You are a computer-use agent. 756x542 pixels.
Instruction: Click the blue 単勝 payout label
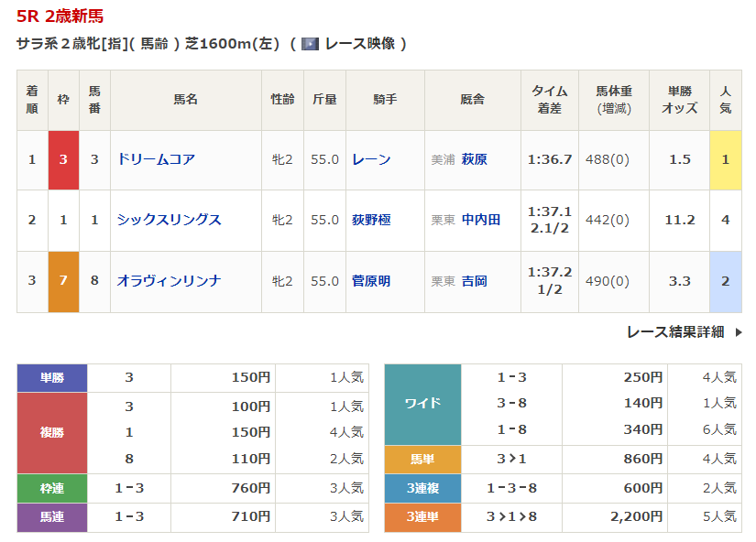coord(51,377)
